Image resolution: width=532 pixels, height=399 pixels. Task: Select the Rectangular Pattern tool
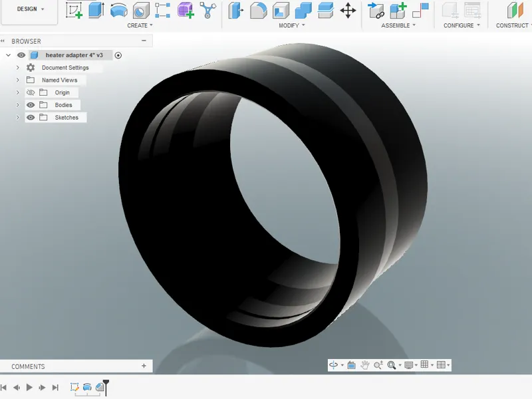(x=162, y=10)
